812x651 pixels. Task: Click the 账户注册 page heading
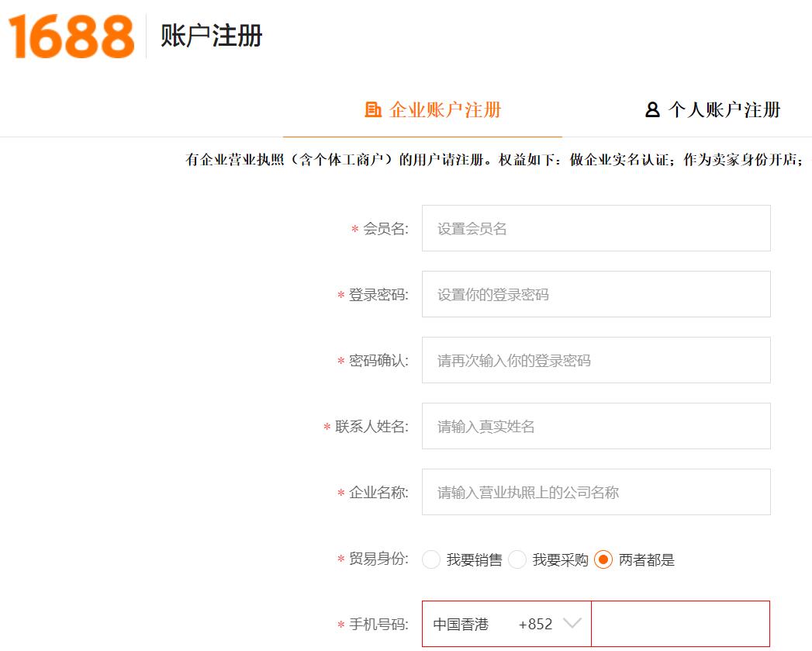point(212,36)
